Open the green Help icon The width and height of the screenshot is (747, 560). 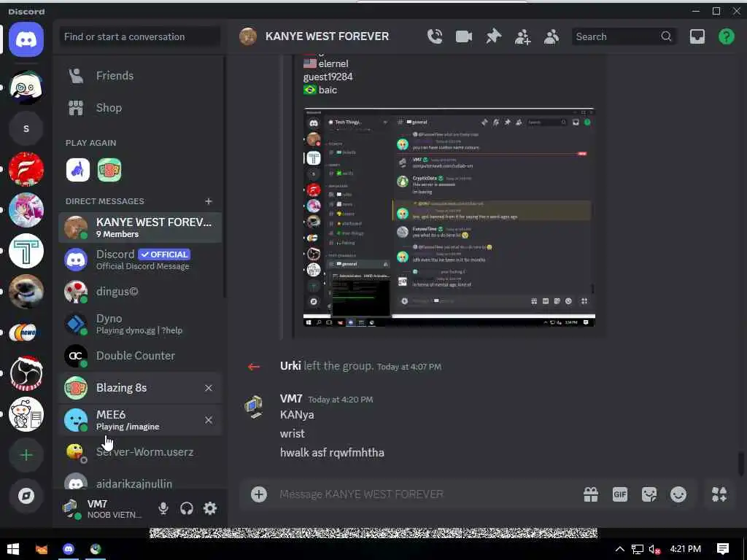tap(726, 36)
